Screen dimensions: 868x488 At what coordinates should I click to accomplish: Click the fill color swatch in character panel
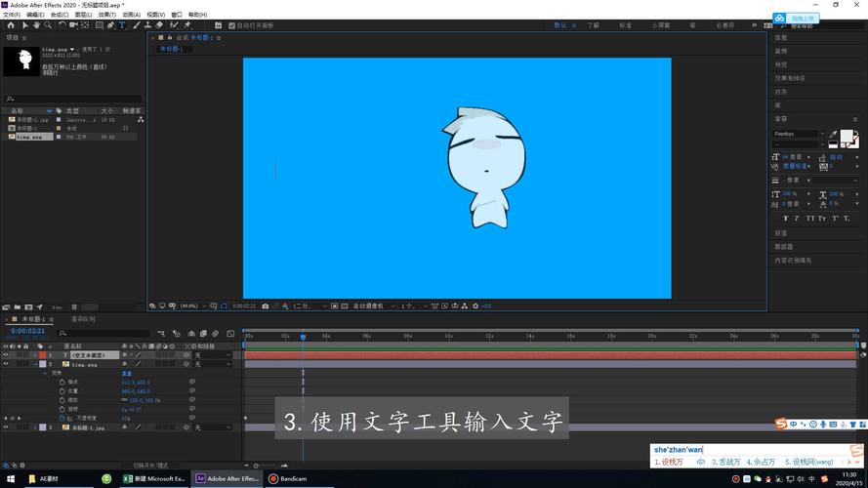click(847, 136)
